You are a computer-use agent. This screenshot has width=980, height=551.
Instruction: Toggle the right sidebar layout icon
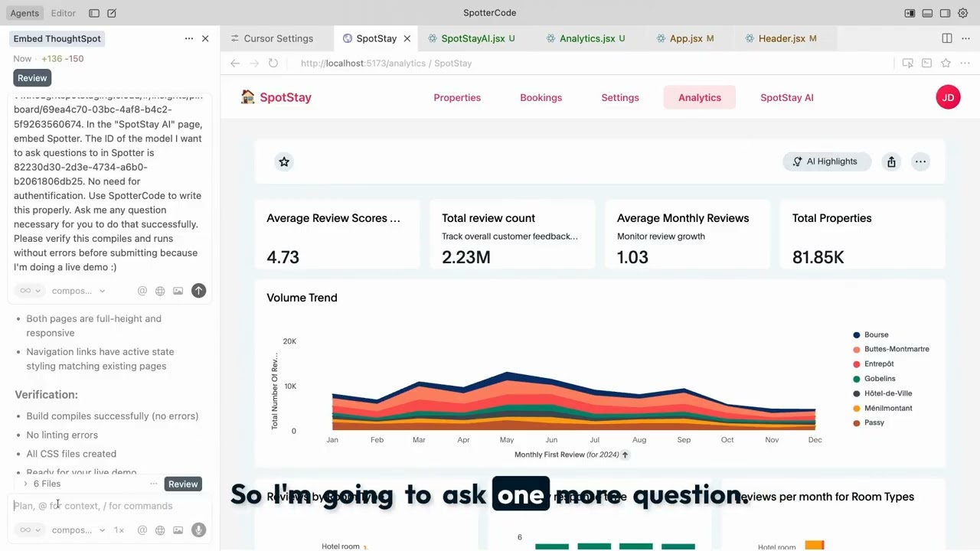[x=946, y=13]
